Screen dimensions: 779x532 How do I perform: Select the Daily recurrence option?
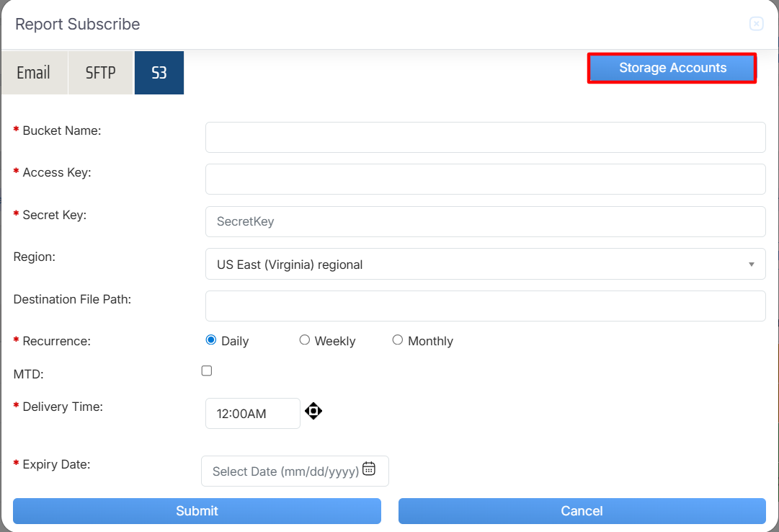(211, 340)
